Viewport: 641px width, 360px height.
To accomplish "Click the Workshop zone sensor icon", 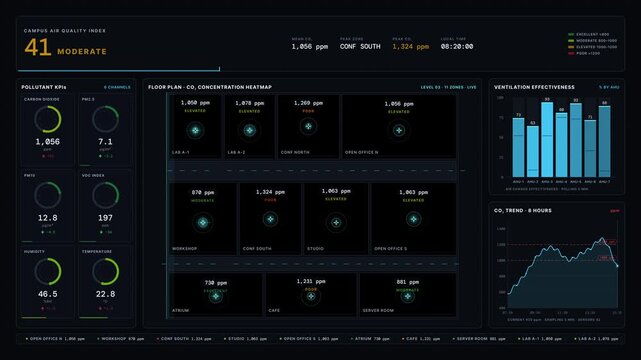I will tap(203, 222).
